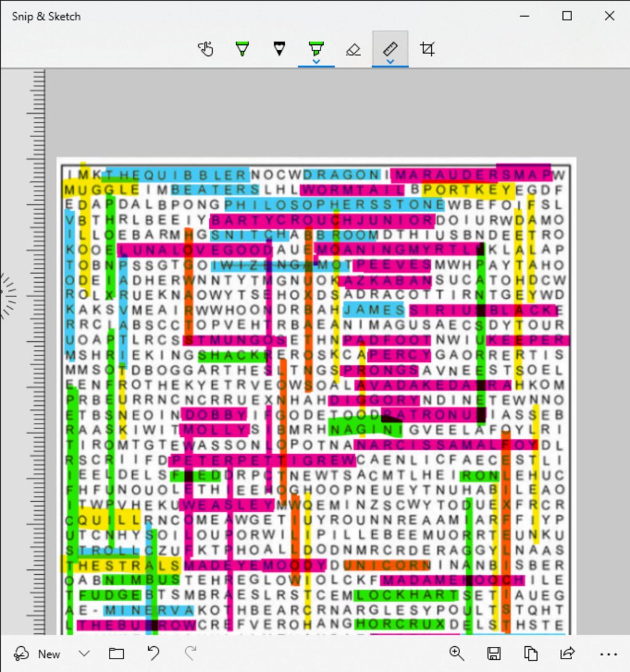
Task: Click the highlighted word MADAMEHOOCH
Action: pos(452,580)
